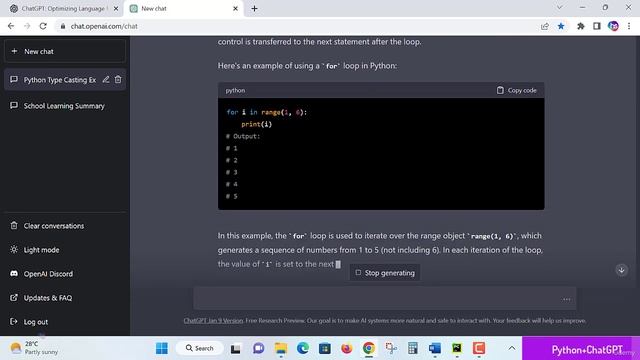Click the message input field
This screenshot has height=360, width=640.
[x=384, y=299]
